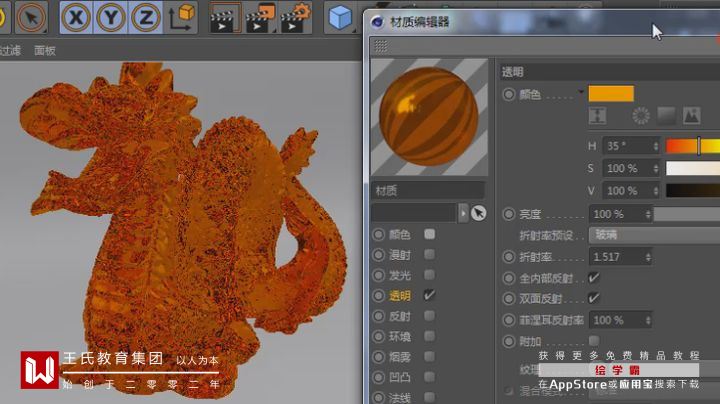Image resolution: width=720 pixels, height=404 pixels.
Task: Select the 透明 channel label
Action: pos(399,296)
